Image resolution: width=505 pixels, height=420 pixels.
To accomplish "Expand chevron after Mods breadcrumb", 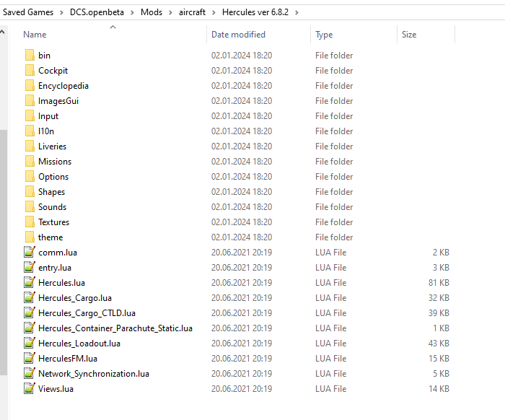I will [170, 12].
